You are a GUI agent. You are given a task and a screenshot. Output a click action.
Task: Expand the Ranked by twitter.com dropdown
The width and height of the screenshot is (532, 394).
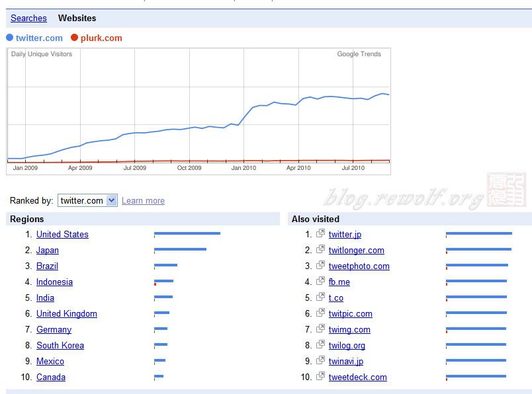(87, 200)
